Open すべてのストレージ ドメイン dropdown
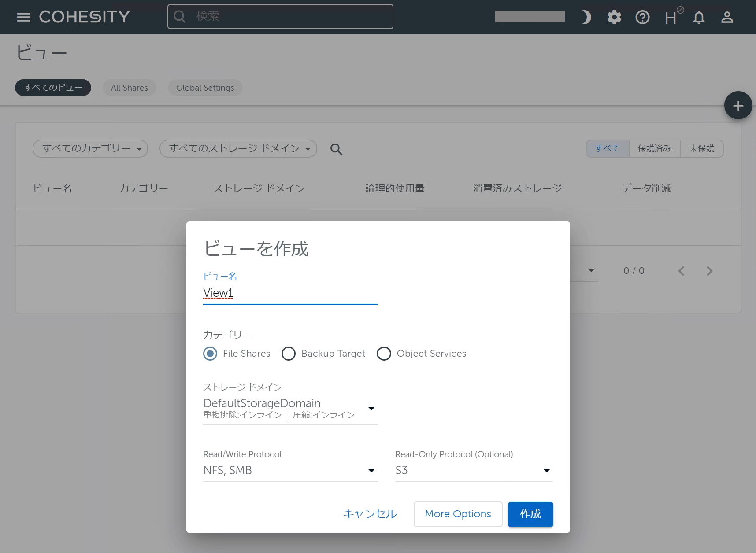Viewport: 756px width, 553px height. (x=238, y=148)
